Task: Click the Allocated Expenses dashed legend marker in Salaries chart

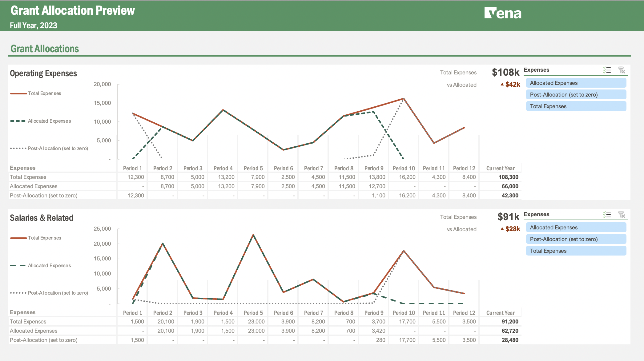Action: (18, 265)
